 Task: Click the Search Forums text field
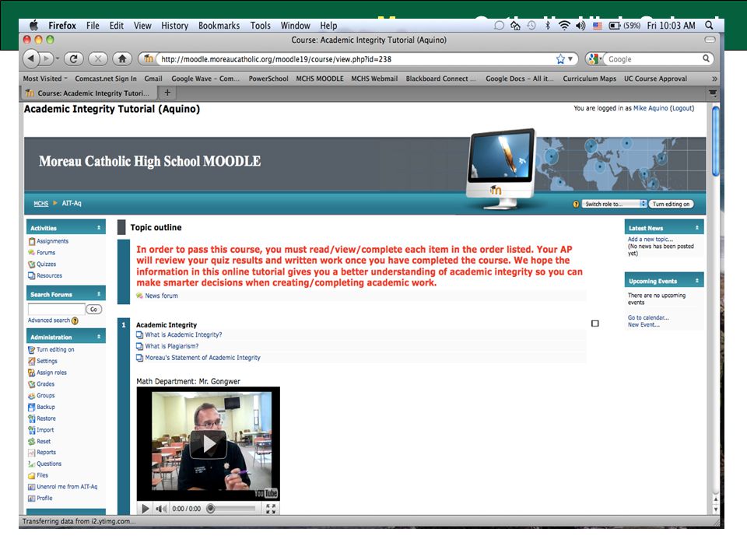coord(56,309)
